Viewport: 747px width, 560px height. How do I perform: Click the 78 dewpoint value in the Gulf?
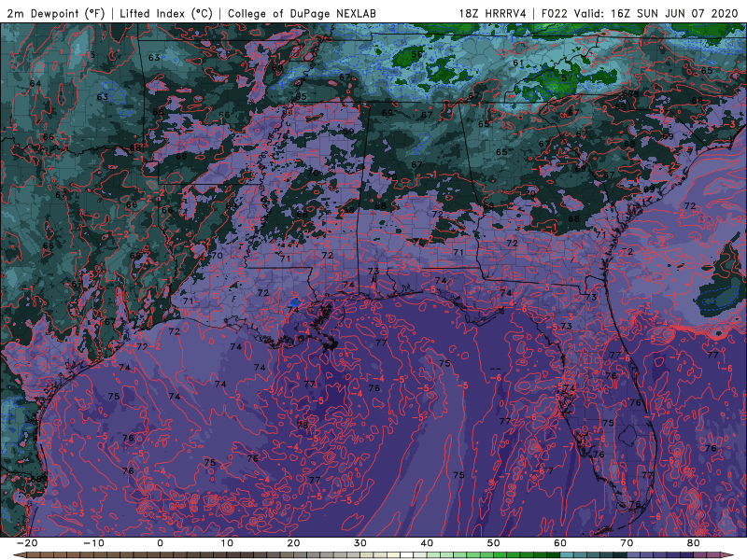coord(303,425)
